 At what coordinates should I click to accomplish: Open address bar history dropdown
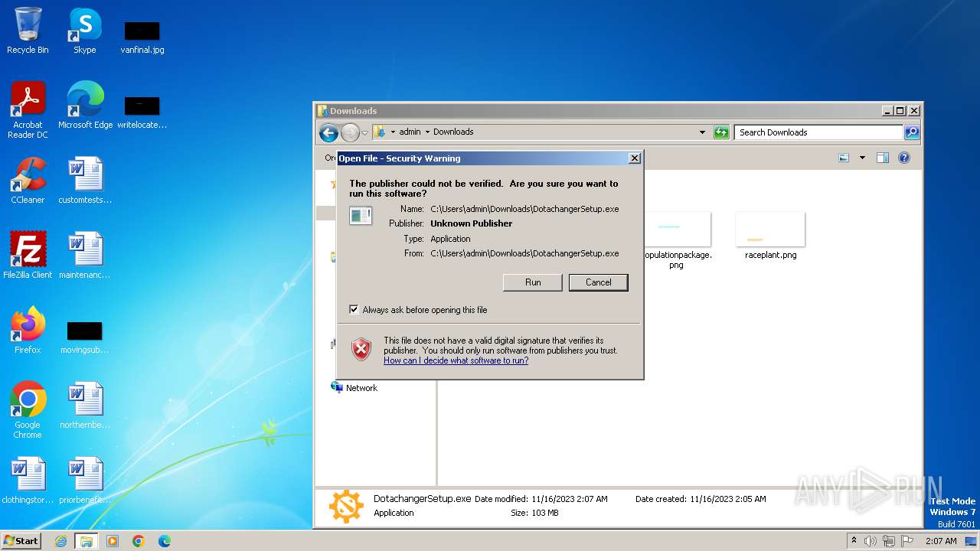pyautogui.click(x=702, y=132)
